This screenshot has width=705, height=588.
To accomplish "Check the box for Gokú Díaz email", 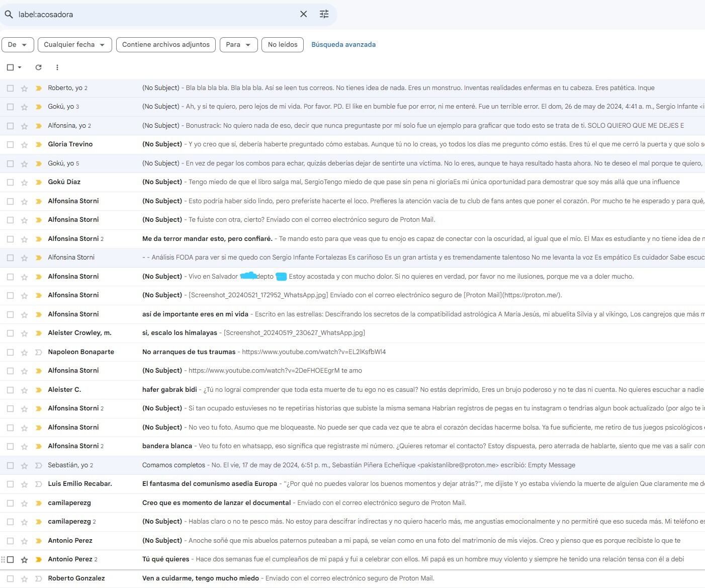I will pos(10,182).
